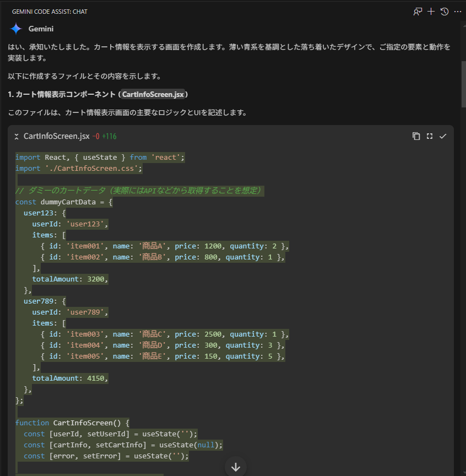
Task: Click the inline CartInfoScreen.jsx code reference
Action: tap(153, 94)
